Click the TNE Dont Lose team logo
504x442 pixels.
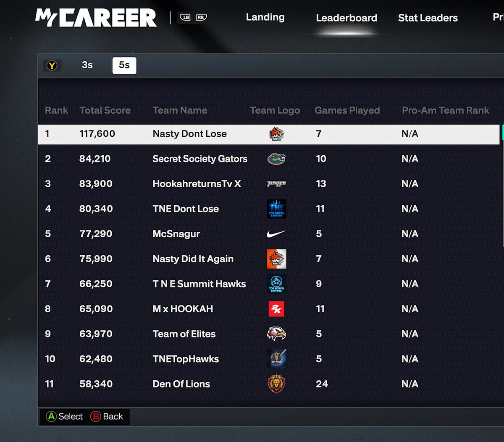coord(276,209)
